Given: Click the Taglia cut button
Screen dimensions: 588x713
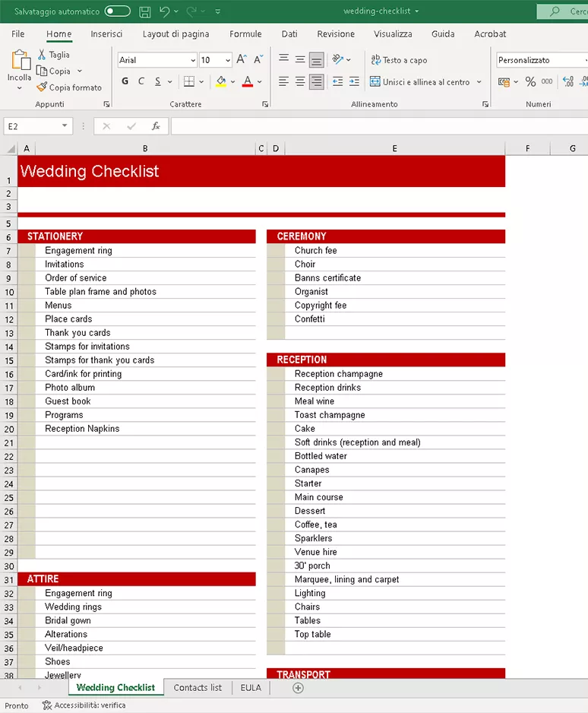Looking at the screenshot, I should click(x=54, y=55).
